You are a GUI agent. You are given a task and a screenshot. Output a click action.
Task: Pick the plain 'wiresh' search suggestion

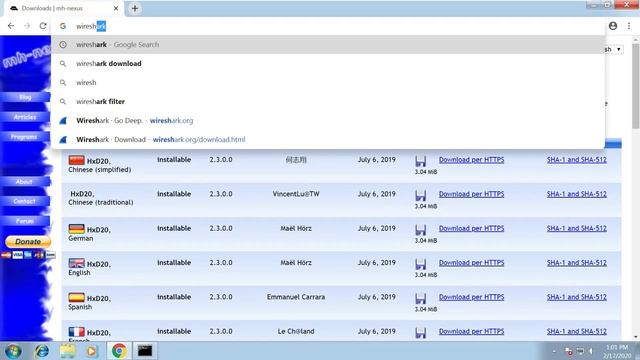point(328,82)
